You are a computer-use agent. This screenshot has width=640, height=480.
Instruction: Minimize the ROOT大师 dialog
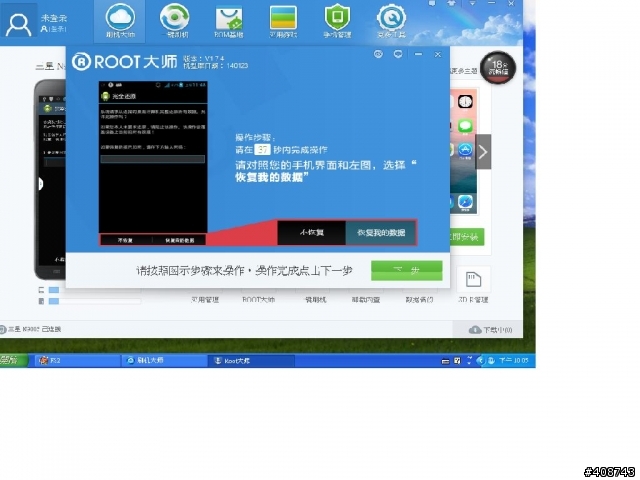[418, 54]
